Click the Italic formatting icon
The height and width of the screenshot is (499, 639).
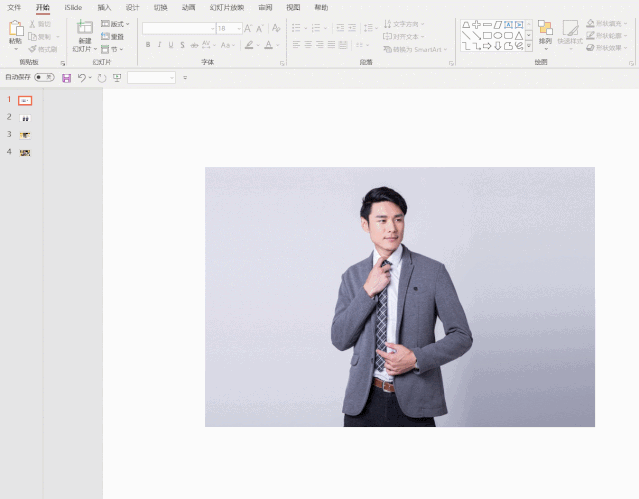tap(159, 45)
